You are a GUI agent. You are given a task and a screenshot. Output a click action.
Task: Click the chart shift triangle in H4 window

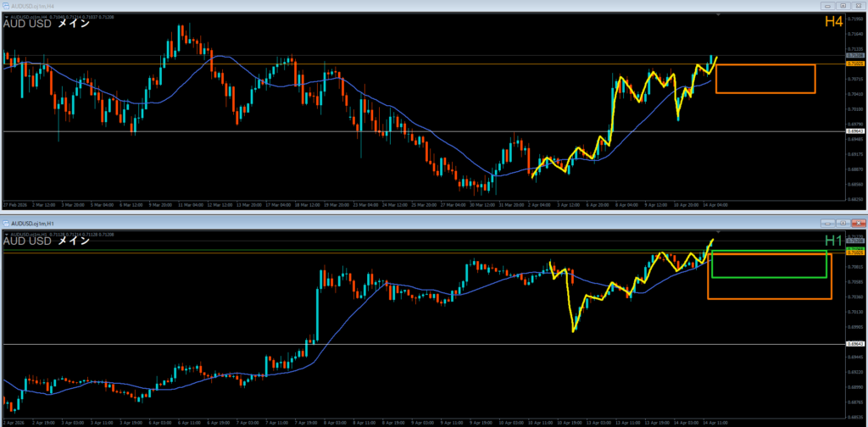point(717,16)
